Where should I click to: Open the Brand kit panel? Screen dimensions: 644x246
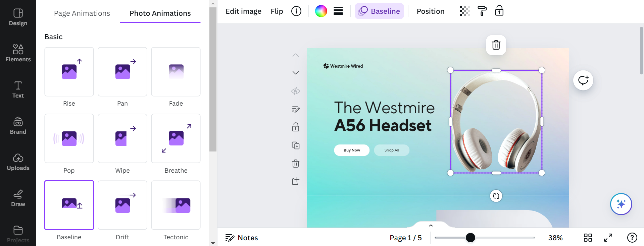pos(18,126)
